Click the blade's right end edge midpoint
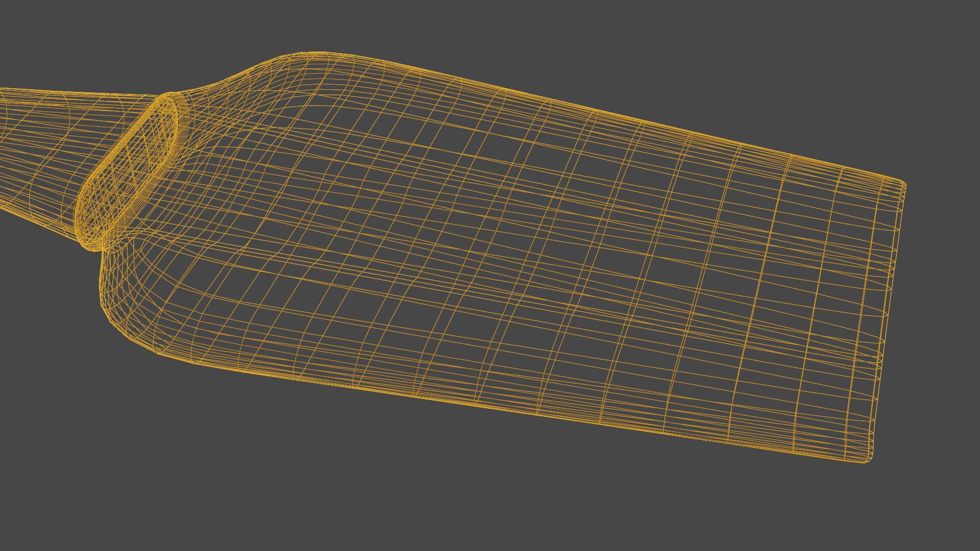 click(x=886, y=321)
